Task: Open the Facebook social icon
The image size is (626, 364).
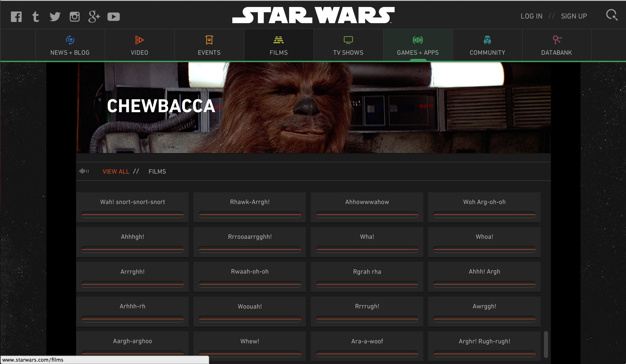Action: coord(16,17)
